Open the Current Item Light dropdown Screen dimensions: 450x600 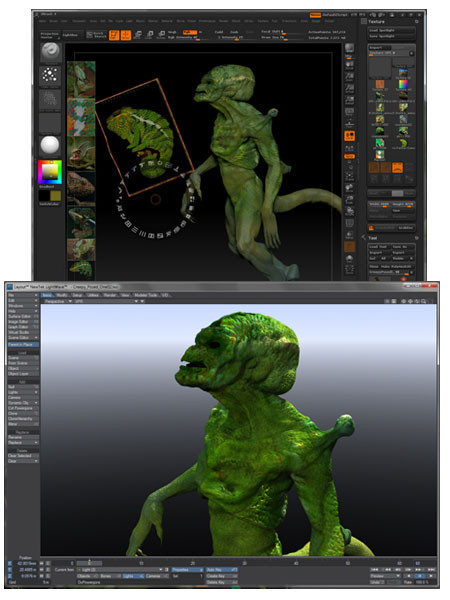[x=120, y=570]
